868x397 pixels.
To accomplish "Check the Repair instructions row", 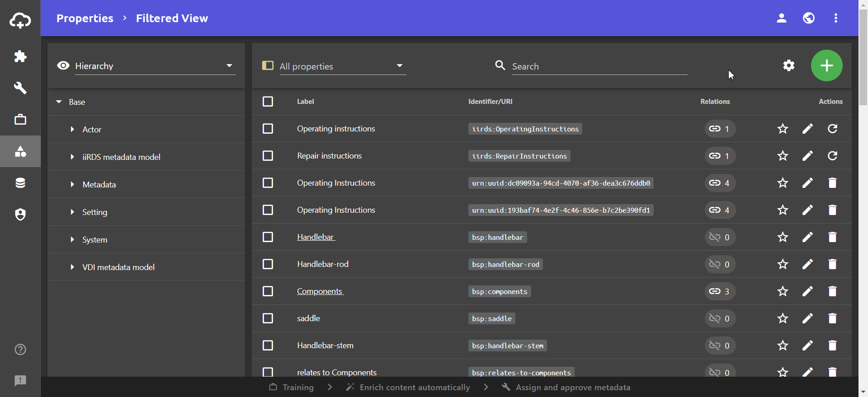I will point(268,156).
